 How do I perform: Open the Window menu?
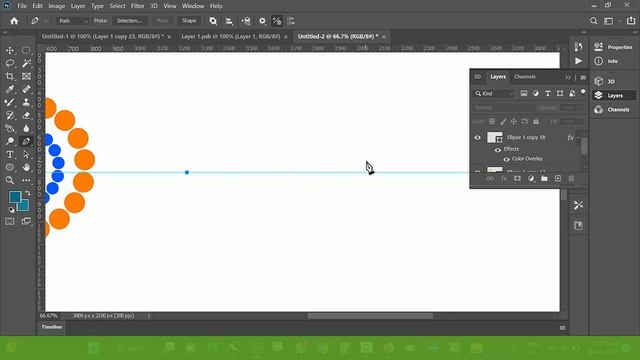coord(193,6)
